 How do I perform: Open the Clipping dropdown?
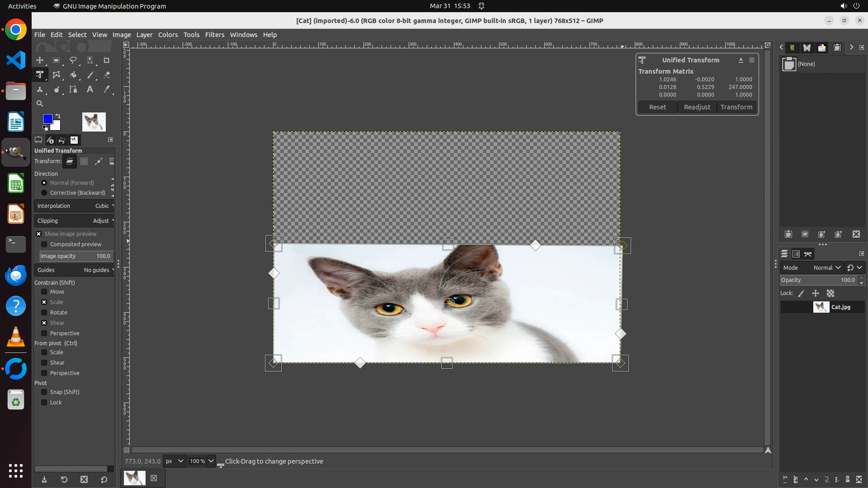coord(75,221)
